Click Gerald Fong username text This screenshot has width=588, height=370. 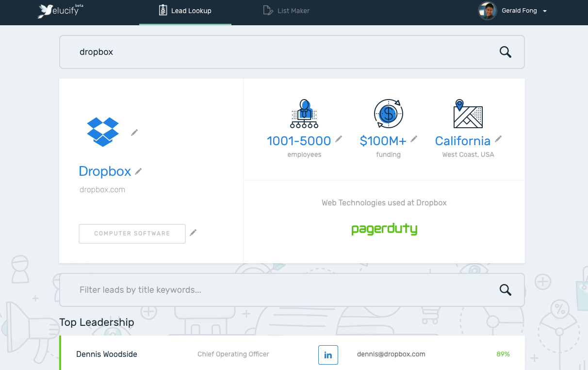519,11
